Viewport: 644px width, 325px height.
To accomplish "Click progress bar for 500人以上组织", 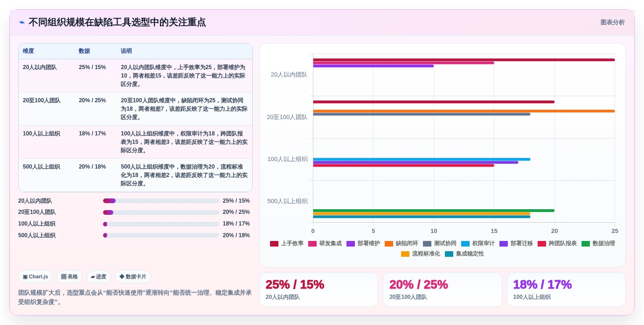I will click(161, 235).
